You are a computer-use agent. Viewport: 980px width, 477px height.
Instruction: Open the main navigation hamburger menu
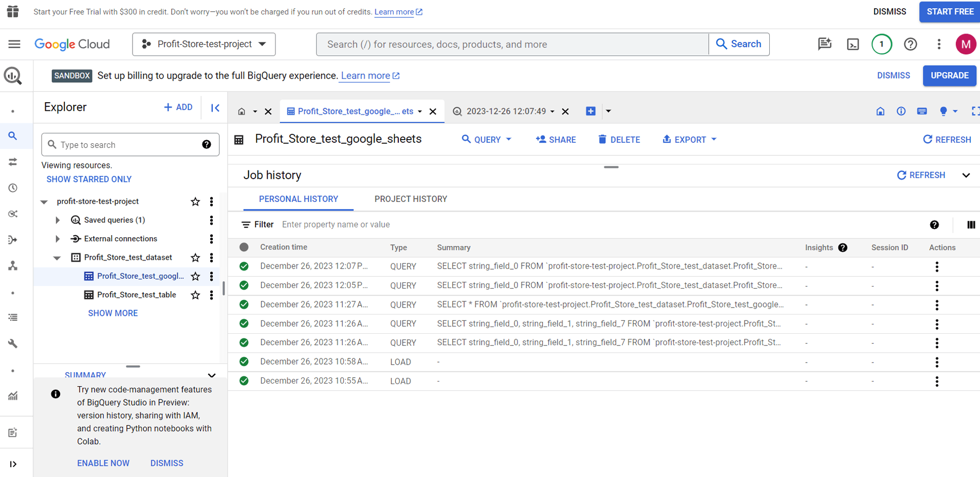14,44
